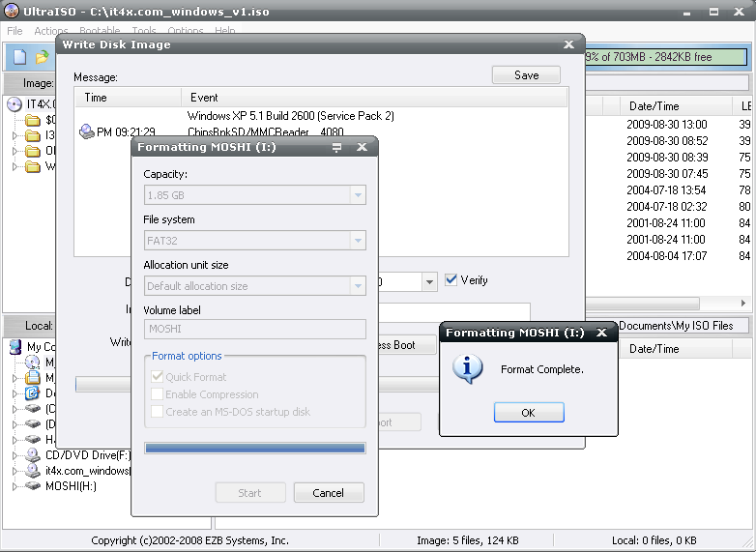
Task: Click the UltraISO disc icon in title bar
Action: click(12, 10)
